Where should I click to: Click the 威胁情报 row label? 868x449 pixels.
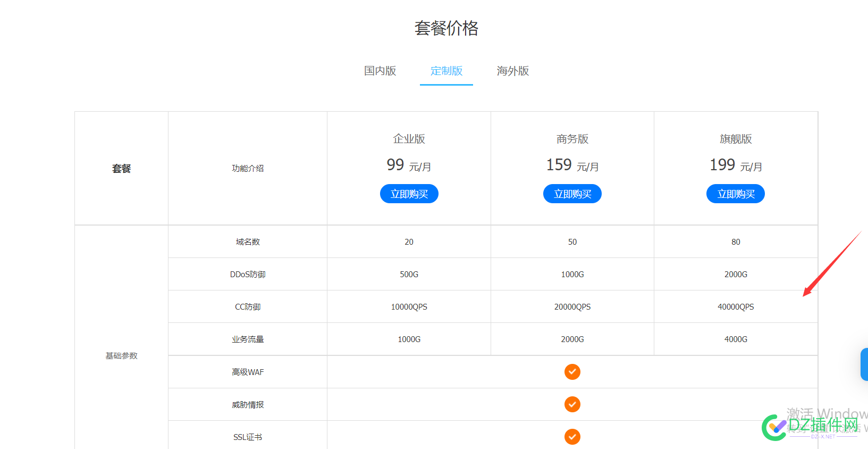pyautogui.click(x=248, y=404)
